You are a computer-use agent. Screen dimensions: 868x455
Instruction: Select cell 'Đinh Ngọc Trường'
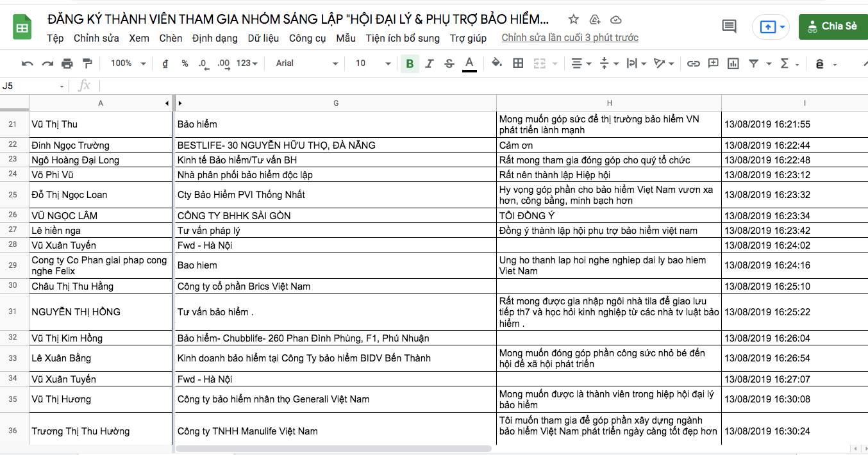101,145
